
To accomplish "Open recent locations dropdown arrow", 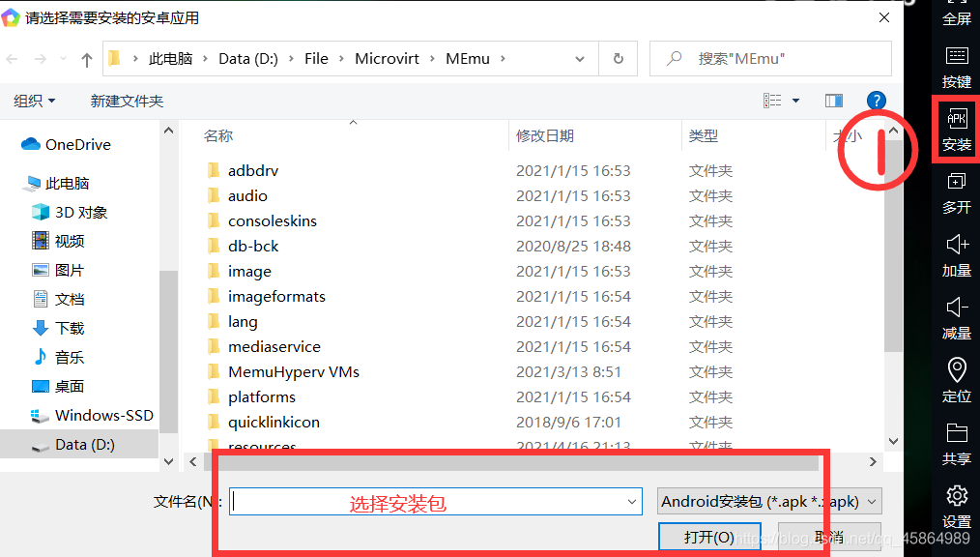I will pos(63,59).
